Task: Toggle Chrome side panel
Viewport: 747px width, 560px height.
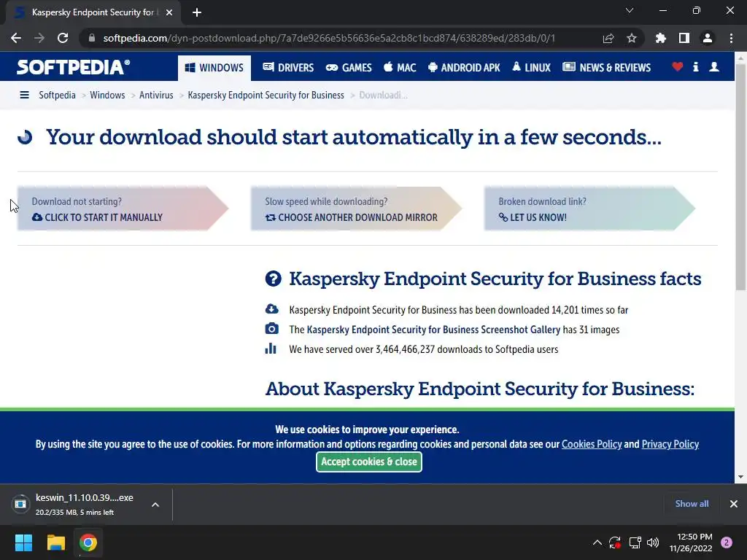Action: (684, 38)
